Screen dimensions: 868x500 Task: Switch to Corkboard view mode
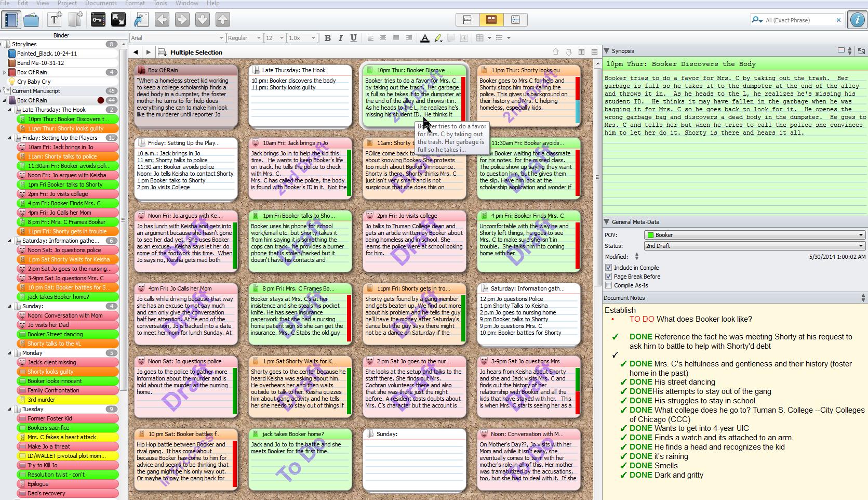click(491, 20)
